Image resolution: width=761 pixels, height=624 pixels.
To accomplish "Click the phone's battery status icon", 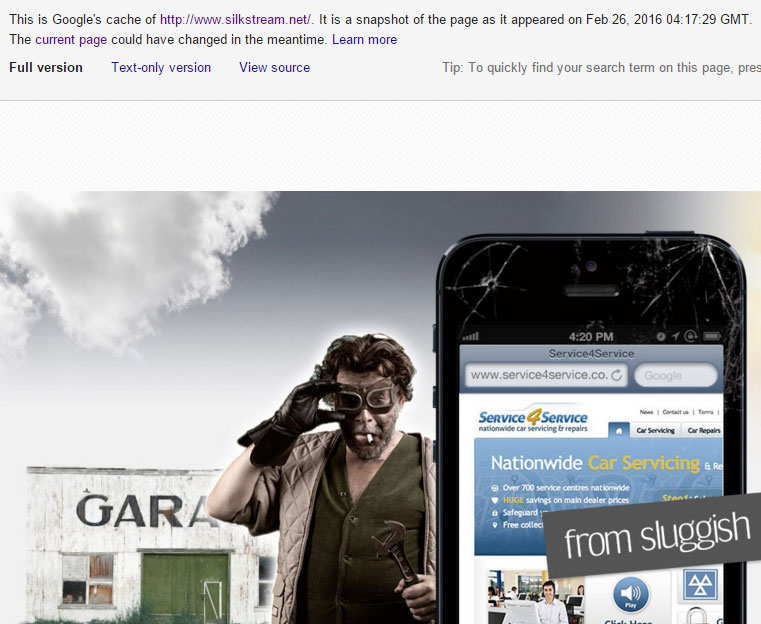I will (712, 336).
